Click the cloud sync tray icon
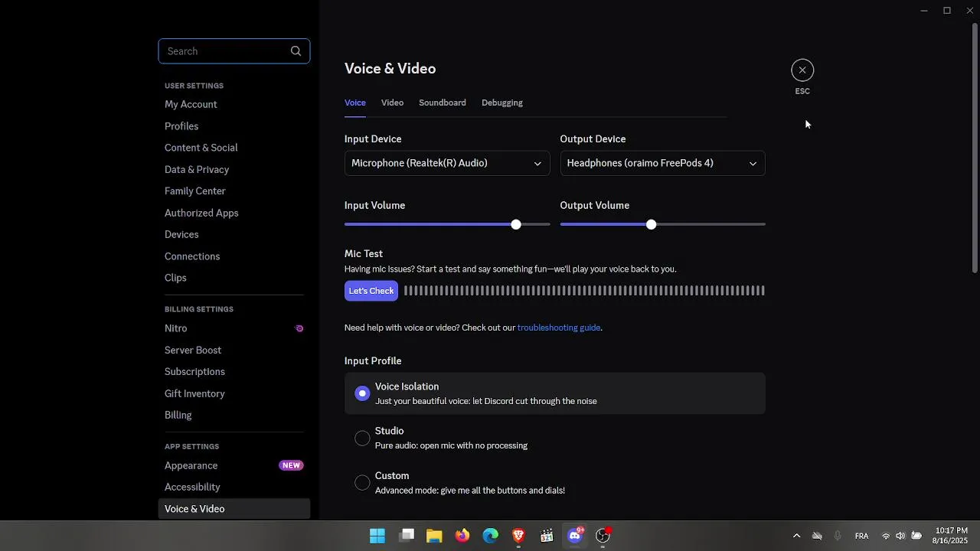 817,536
